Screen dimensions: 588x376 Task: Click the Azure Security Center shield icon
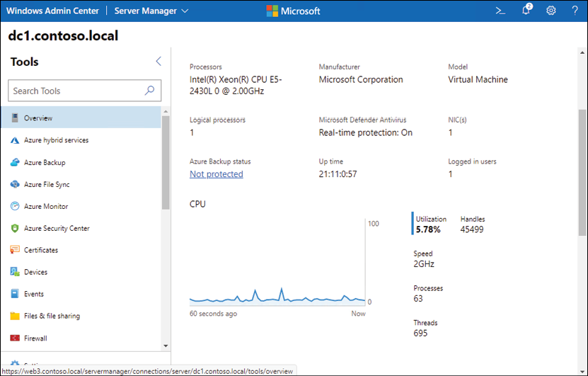pyautogui.click(x=15, y=228)
